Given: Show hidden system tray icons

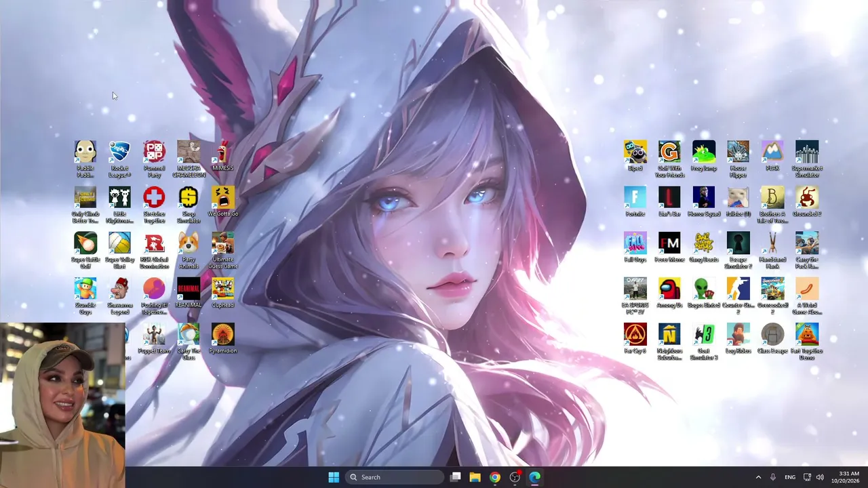Looking at the screenshot, I should 758,477.
